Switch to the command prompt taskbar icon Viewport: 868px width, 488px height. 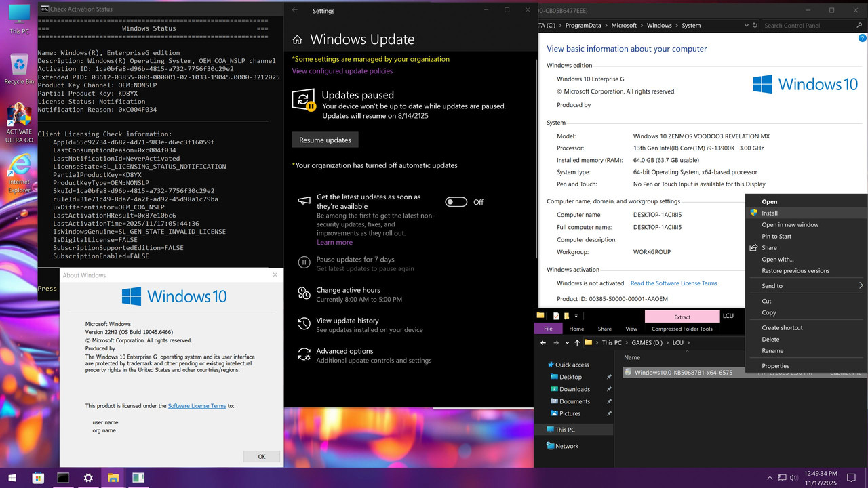pos(63,478)
